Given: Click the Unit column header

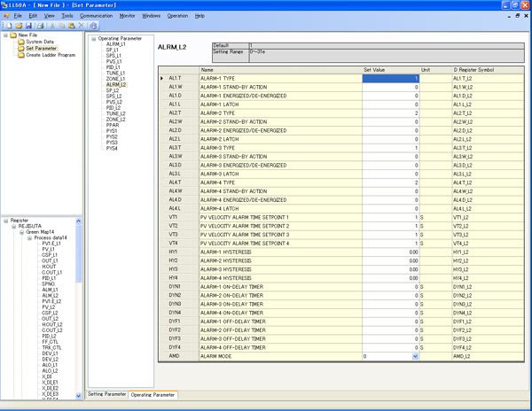Looking at the screenshot, I should (435, 70).
